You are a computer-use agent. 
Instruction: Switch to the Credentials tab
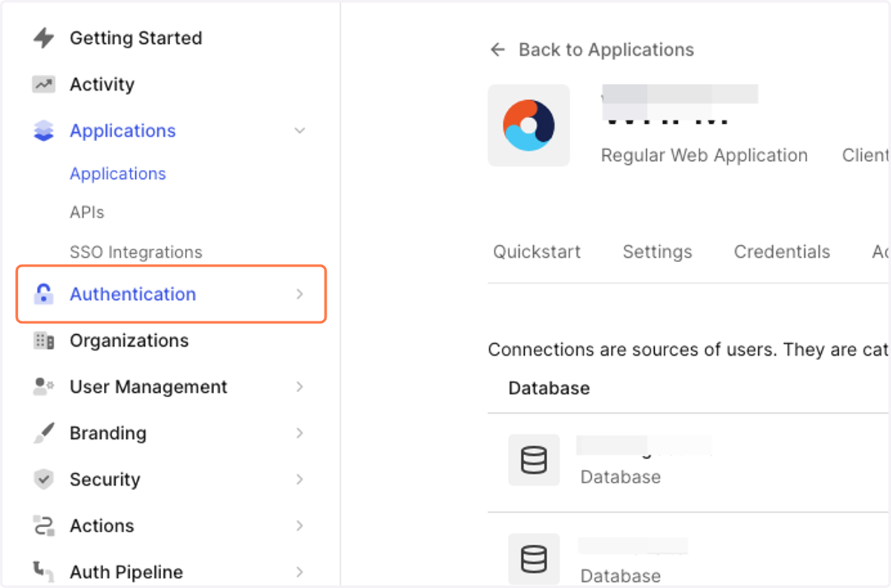782,252
